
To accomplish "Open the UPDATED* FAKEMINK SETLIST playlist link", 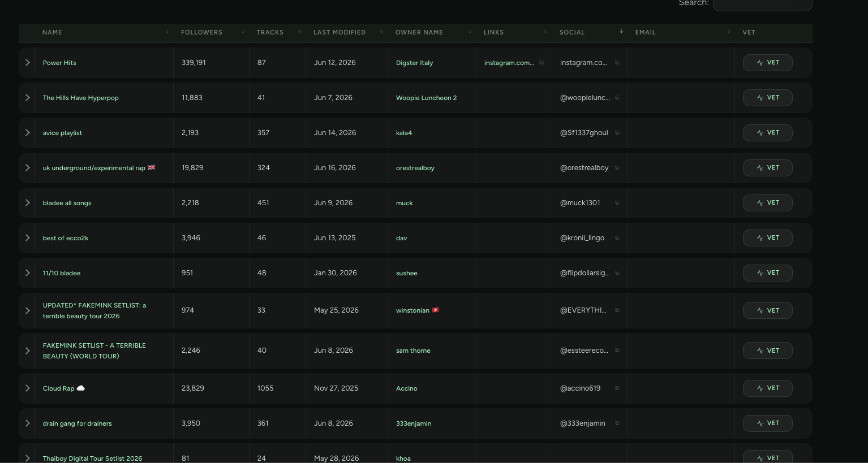I will click(x=94, y=310).
